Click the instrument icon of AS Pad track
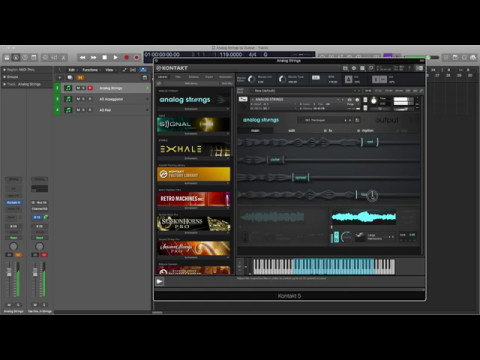Image resolution: width=480 pixels, height=360 pixels. coord(68,110)
